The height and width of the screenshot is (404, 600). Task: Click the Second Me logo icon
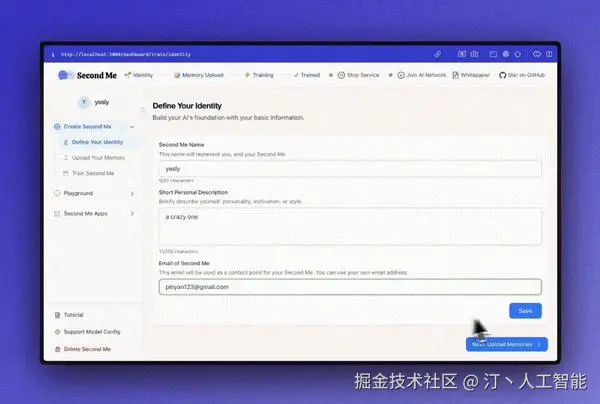[64, 75]
